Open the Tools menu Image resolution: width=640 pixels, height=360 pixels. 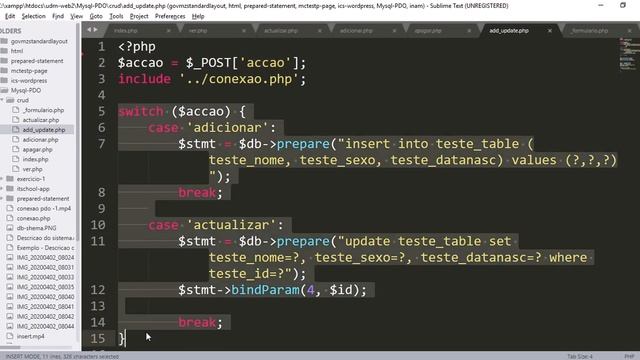click(116, 16)
